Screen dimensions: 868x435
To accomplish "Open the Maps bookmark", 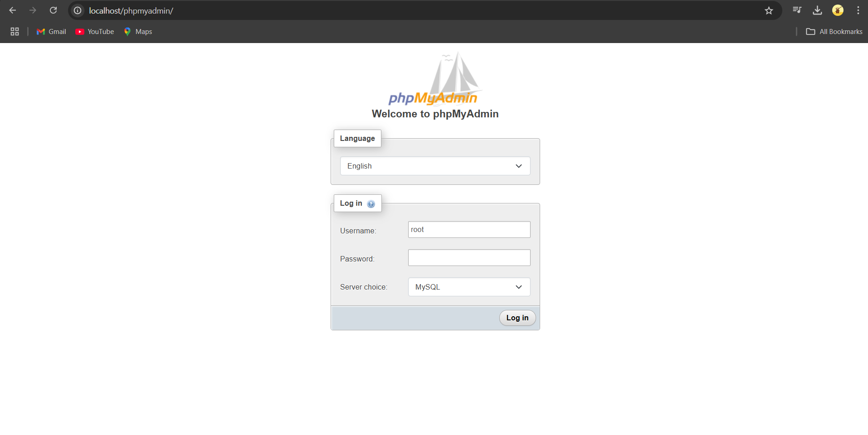I will tap(138, 31).
